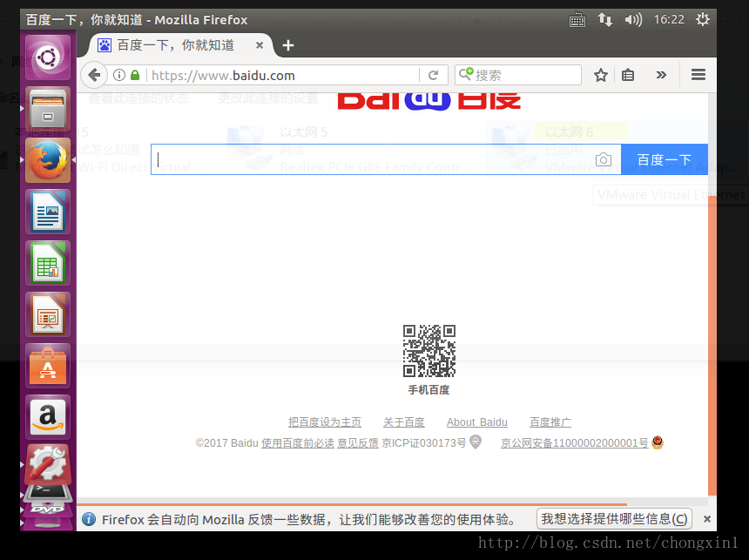Image resolution: width=749 pixels, height=560 pixels.
Task: Open a new tab with plus button
Action: 288,45
